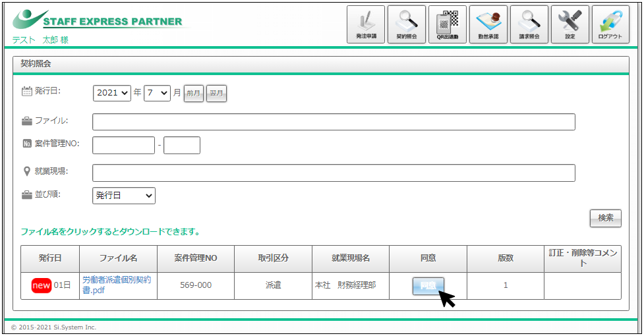Click the first 案件管理NO input box
This screenshot has height=336, width=644.
coord(123,146)
